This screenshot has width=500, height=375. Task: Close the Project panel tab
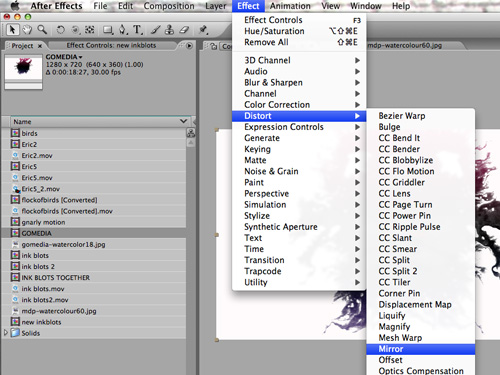point(40,46)
